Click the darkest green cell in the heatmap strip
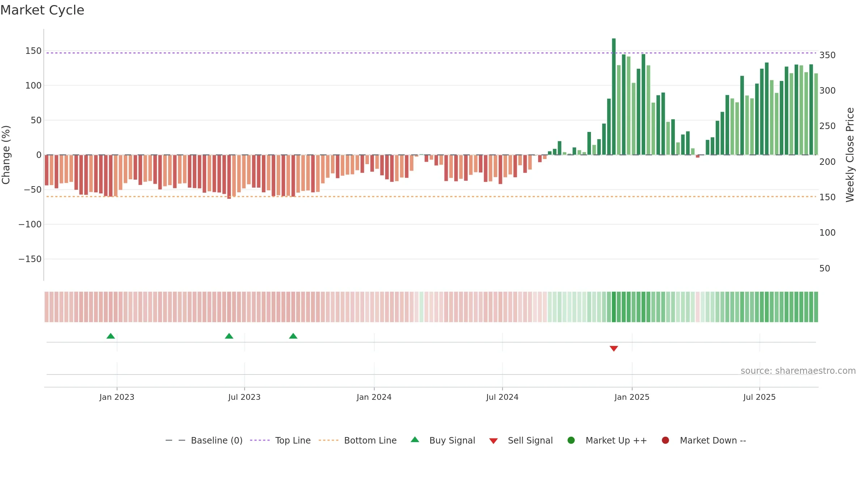This screenshot has width=868, height=488. 614,307
